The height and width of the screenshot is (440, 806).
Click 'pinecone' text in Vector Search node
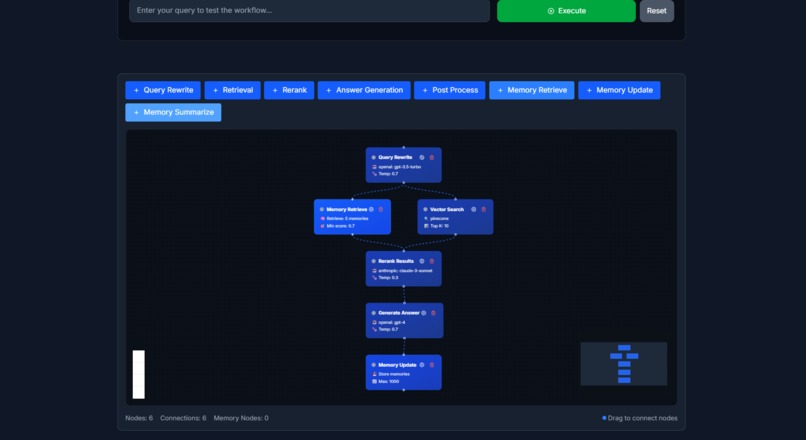(x=439, y=218)
